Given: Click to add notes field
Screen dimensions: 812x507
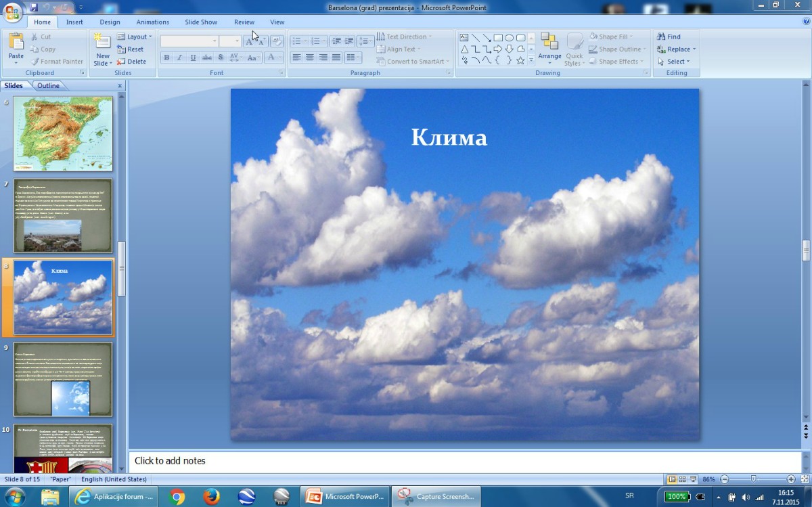Looking at the screenshot, I should tap(464, 461).
